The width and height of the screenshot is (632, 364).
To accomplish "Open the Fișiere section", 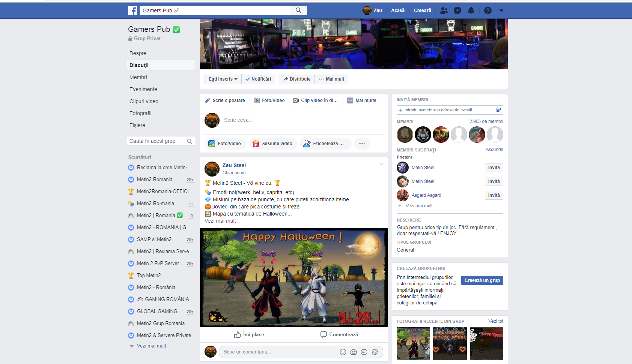I will [x=137, y=125].
